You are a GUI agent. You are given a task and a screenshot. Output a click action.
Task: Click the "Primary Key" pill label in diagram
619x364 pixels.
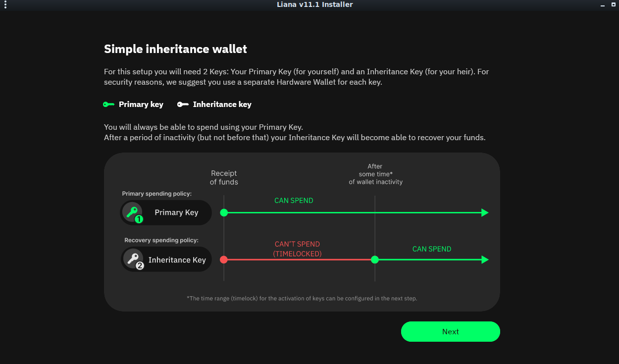point(176,212)
